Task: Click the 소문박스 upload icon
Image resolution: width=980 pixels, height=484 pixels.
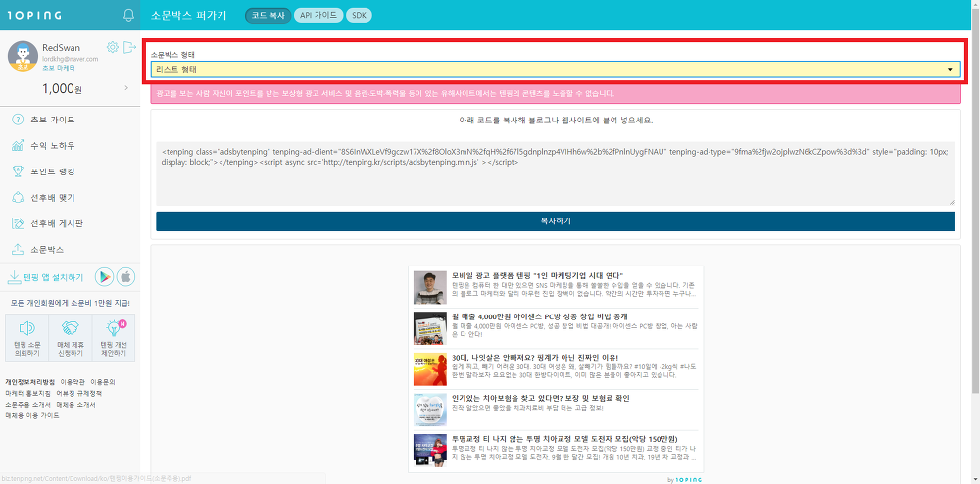Action: [18, 250]
